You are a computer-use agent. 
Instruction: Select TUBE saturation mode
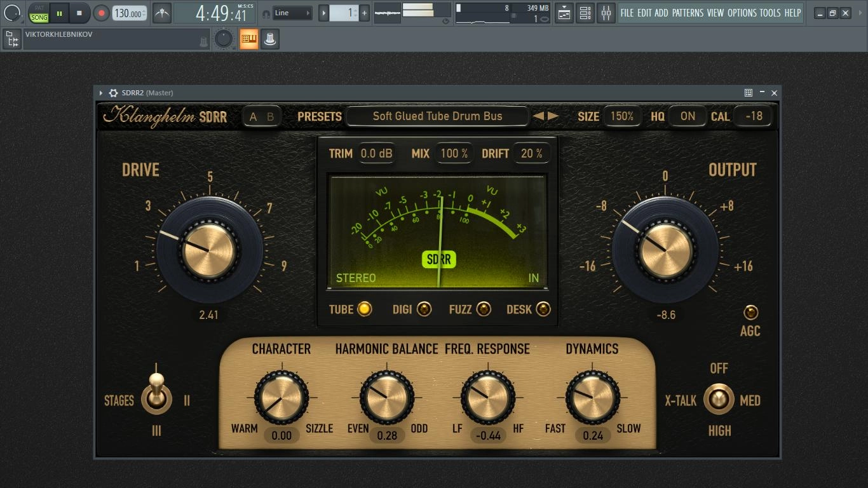(364, 309)
